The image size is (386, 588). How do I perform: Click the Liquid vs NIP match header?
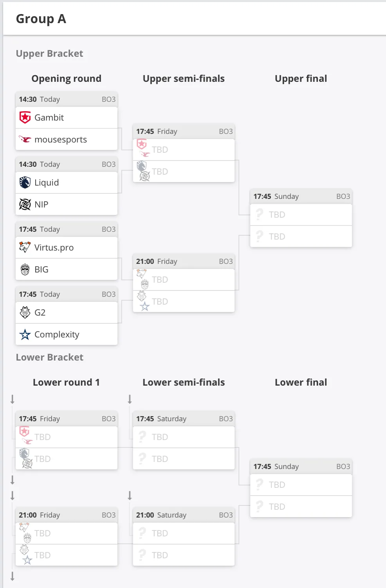[67, 164]
